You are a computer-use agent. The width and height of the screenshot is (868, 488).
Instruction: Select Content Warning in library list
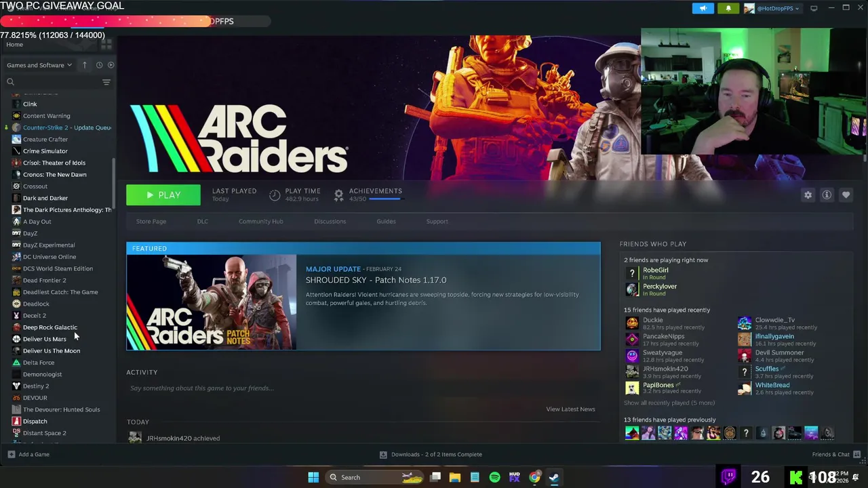click(46, 116)
